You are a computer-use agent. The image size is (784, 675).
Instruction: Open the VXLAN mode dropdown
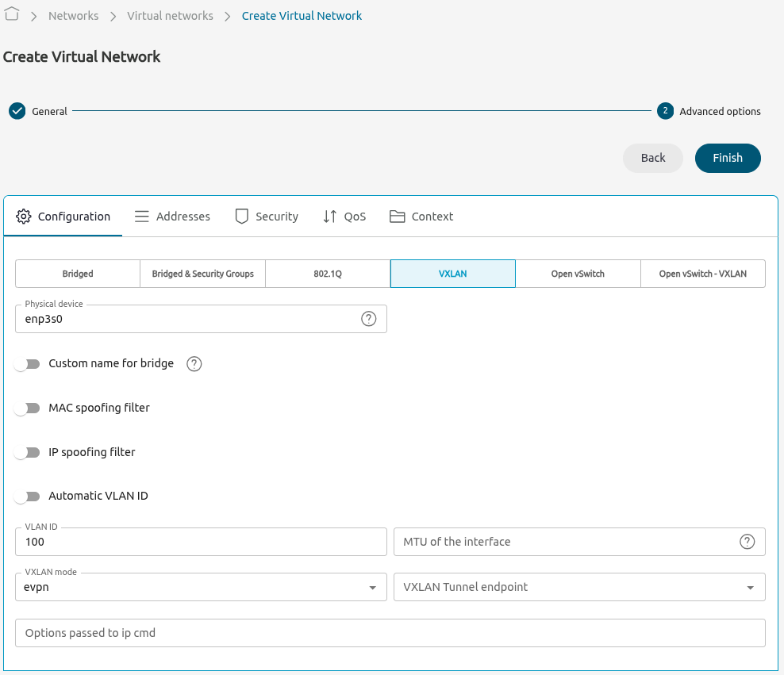click(372, 587)
